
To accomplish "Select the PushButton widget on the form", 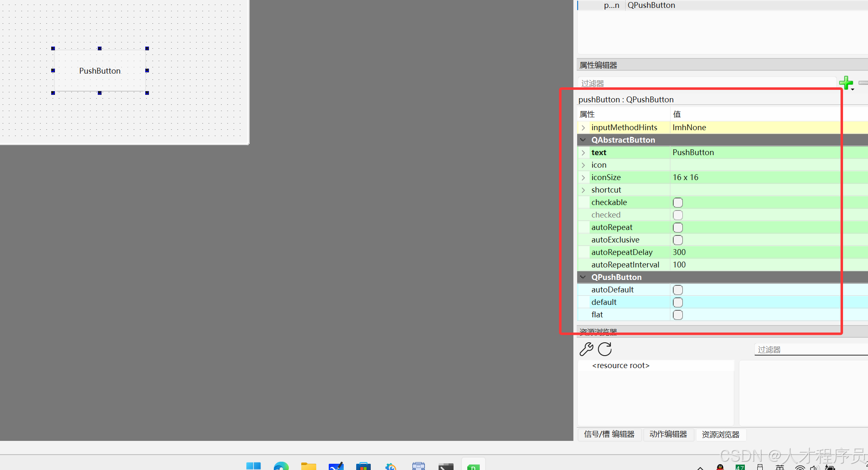I will click(100, 71).
